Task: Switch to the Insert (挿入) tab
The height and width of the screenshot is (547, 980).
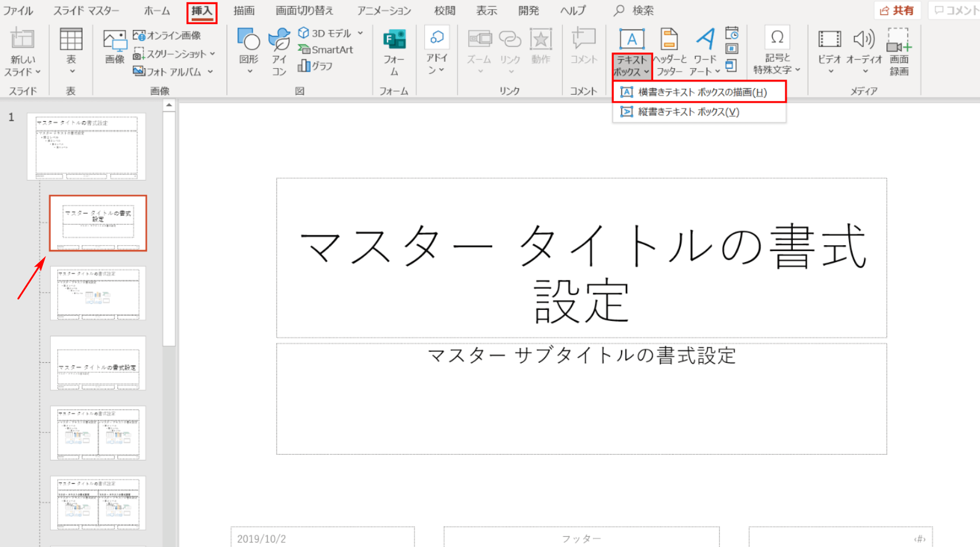Action: (202, 10)
